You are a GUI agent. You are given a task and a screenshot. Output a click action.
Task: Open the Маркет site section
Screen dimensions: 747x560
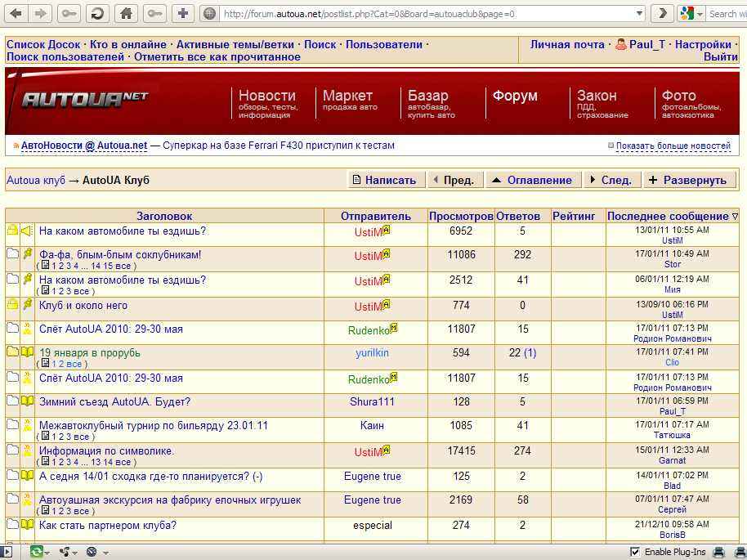[347, 96]
